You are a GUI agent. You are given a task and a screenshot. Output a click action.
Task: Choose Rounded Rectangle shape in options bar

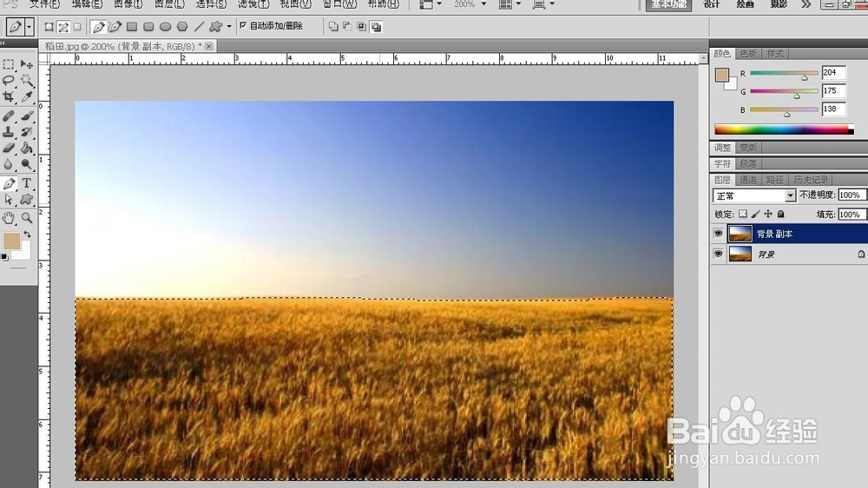[x=148, y=27]
